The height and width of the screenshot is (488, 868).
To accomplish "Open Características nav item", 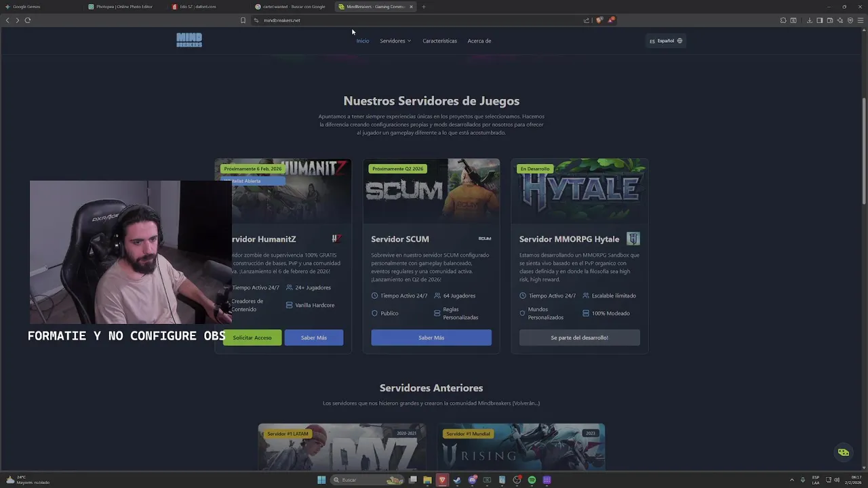I will [439, 41].
